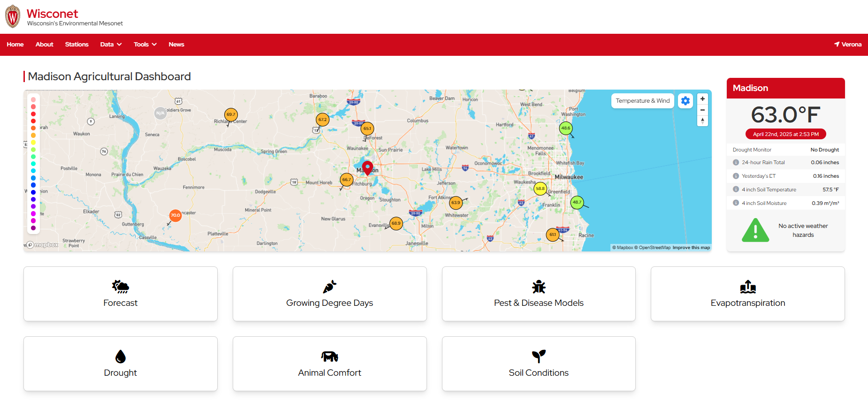Expand the Data dropdown menu
868x409 pixels.
point(111,45)
